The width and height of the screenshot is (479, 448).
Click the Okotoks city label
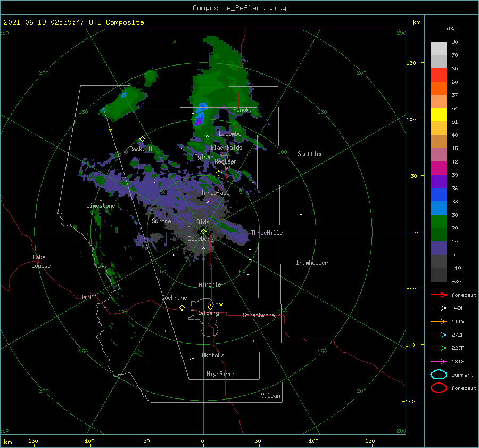click(x=213, y=355)
